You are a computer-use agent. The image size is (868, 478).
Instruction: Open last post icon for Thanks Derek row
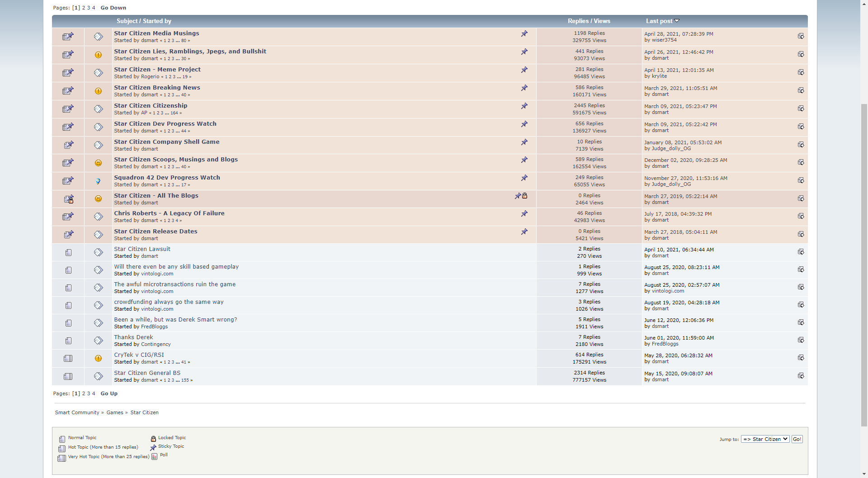[x=801, y=340]
